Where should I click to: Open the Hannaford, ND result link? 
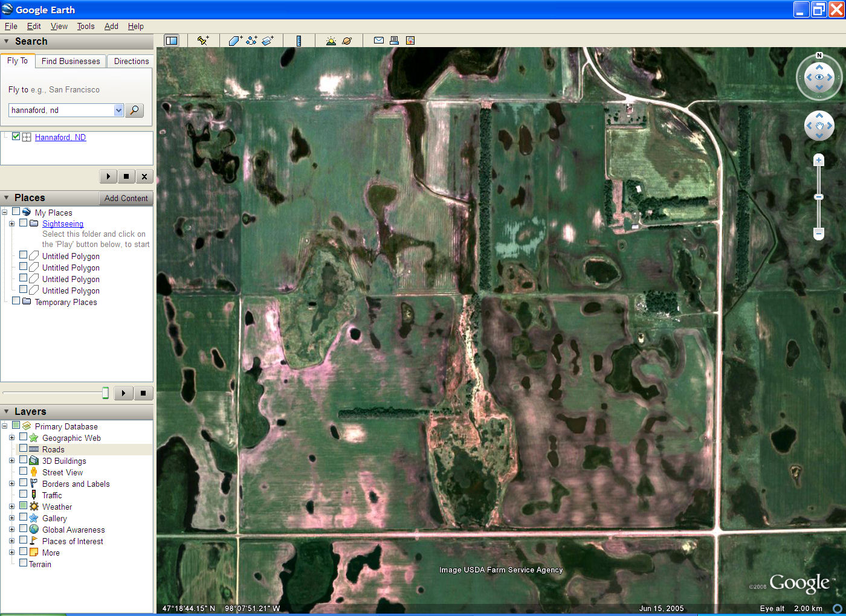[x=60, y=137]
